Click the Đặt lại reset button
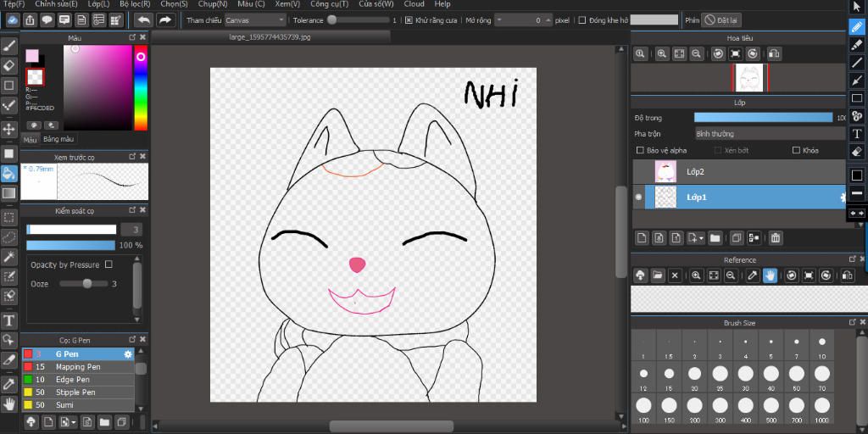The image size is (868, 434). 721,20
